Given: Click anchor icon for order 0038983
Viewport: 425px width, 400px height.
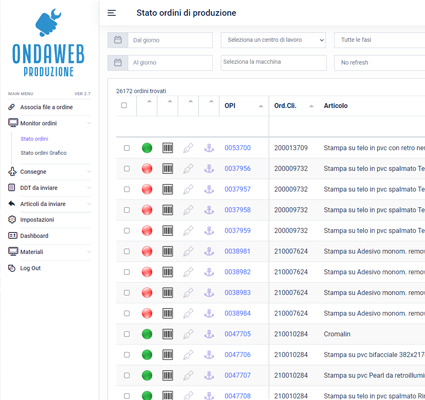Looking at the screenshot, I should 209,292.
